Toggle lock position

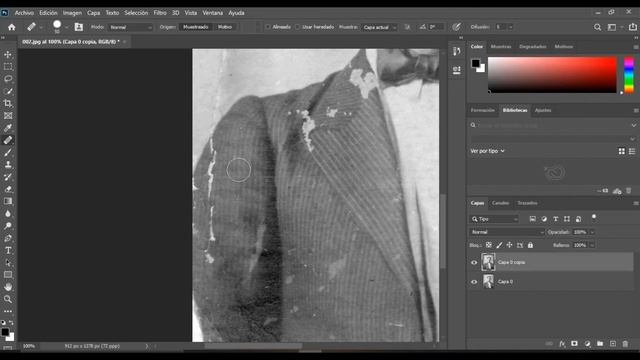[509, 245]
